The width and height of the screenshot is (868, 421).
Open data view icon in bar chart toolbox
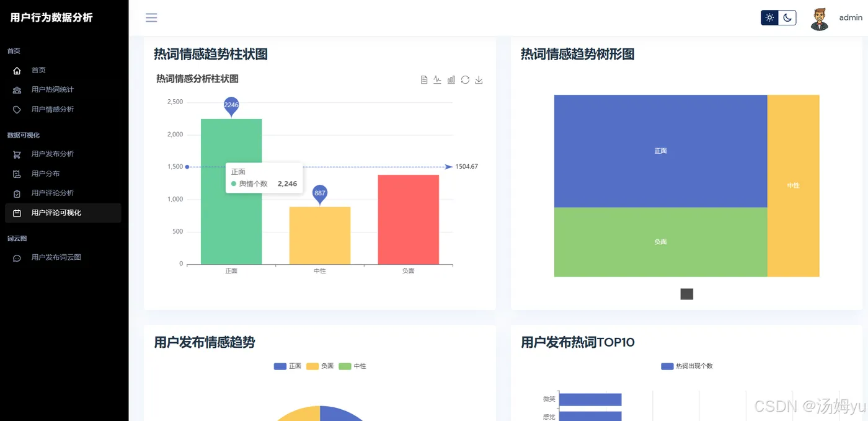click(424, 79)
